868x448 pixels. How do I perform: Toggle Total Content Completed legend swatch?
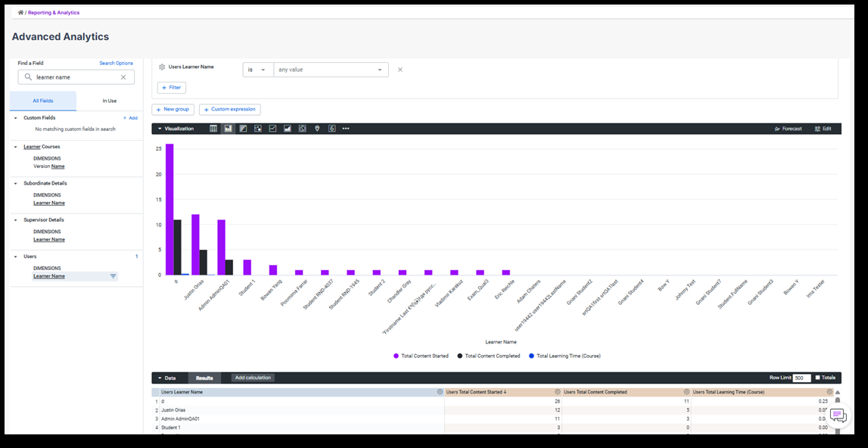[459, 356]
